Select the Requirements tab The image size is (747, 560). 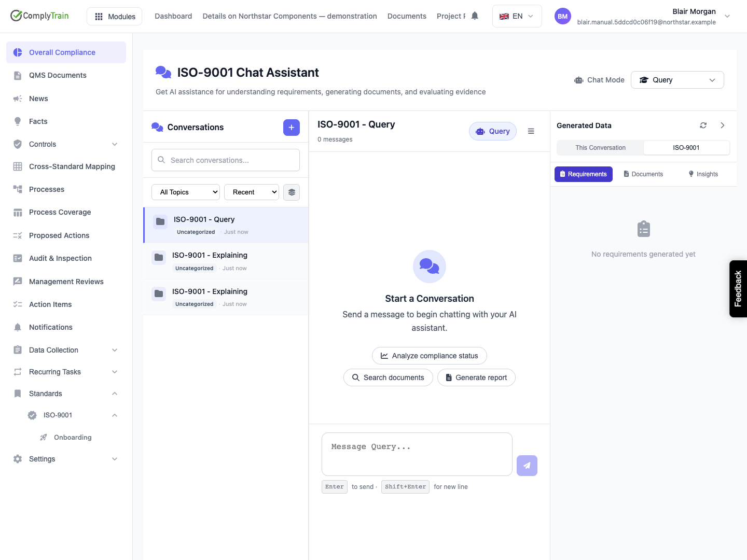(584, 174)
